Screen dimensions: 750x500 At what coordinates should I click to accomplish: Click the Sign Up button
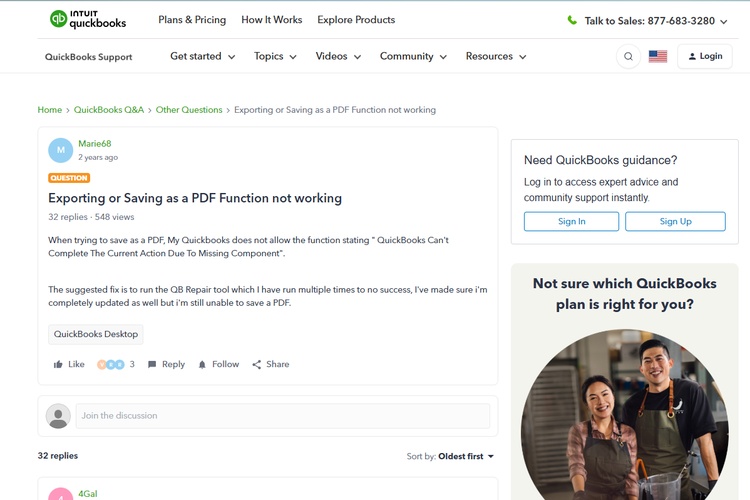point(675,222)
